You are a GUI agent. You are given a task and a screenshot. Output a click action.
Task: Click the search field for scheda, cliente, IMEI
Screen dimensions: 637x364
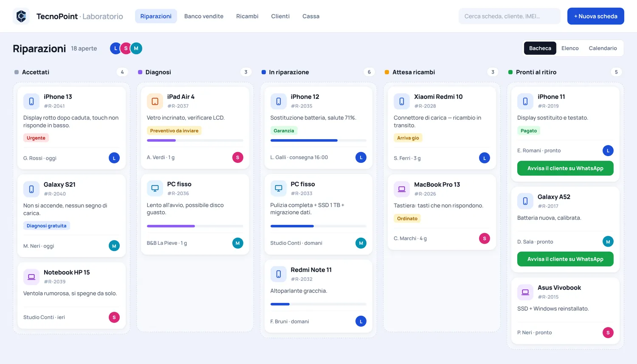coord(510,16)
